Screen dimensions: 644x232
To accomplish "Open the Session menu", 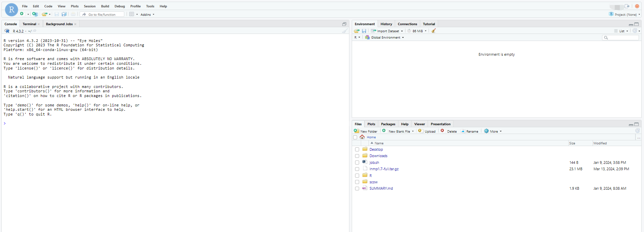I will [90, 6].
